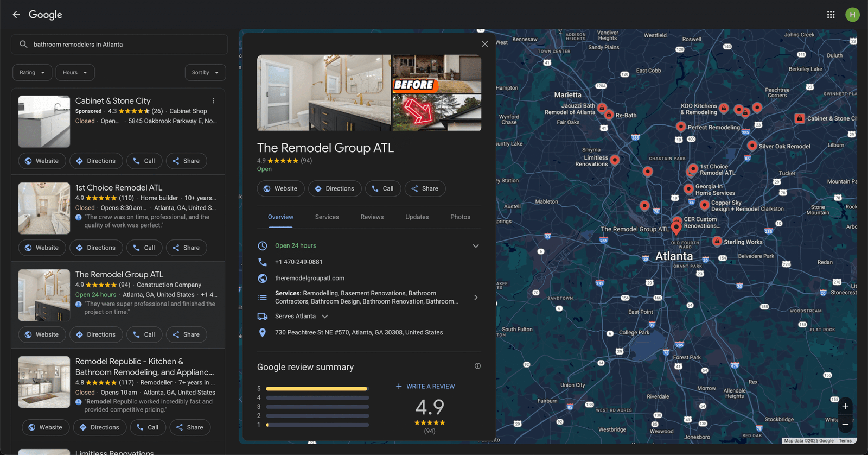Click the services list icon

click(x=263, y=298)
